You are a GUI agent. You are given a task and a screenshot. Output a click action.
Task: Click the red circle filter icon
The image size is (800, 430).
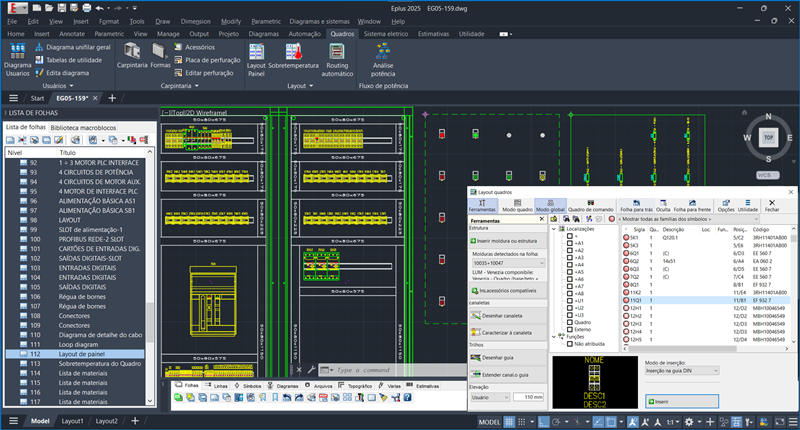point(611,219)
